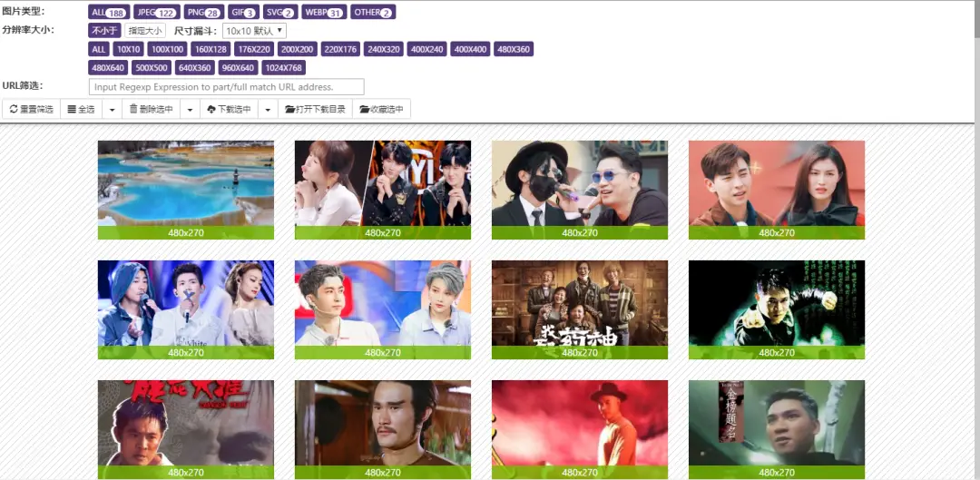The image size is (980, 480).
Task: Select the woman and two black-jacketed performers thumbnail
Action: click(383, 190)
